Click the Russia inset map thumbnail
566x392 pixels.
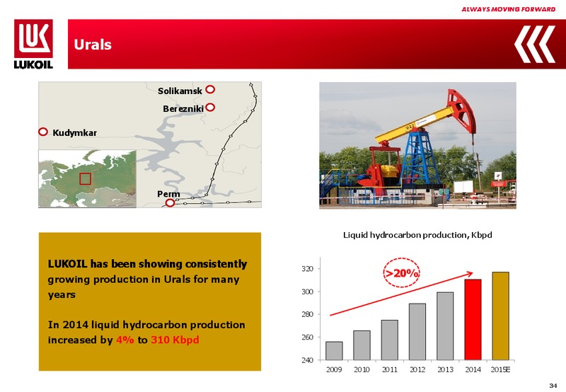[x=87, y=179]
